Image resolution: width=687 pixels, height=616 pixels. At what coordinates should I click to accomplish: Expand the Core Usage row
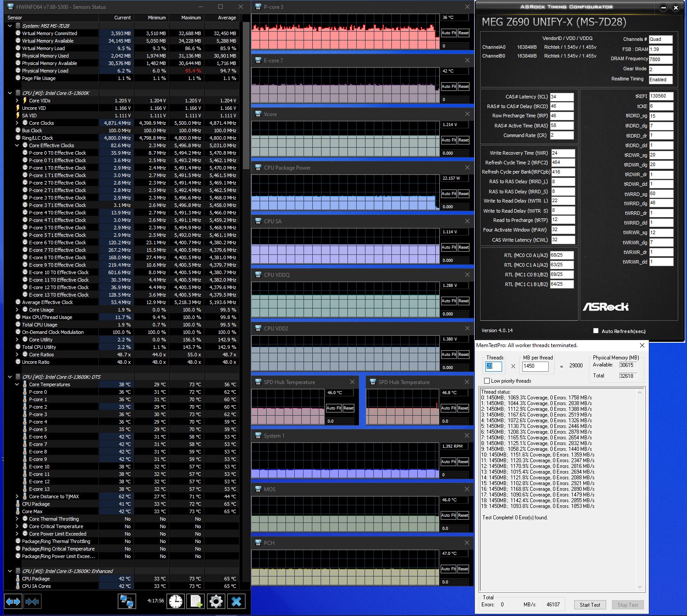17,310
